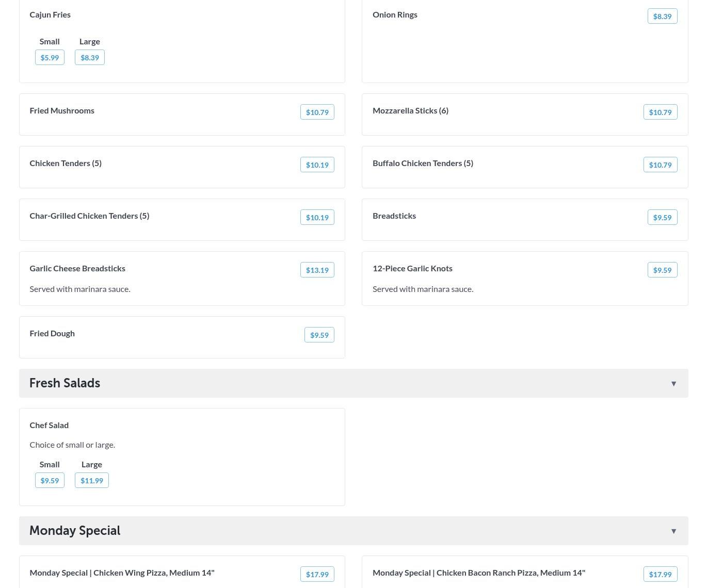Collapse the Monday Special section arrow
Viewport: 707px width, 588px height.
tap(673, 531)
